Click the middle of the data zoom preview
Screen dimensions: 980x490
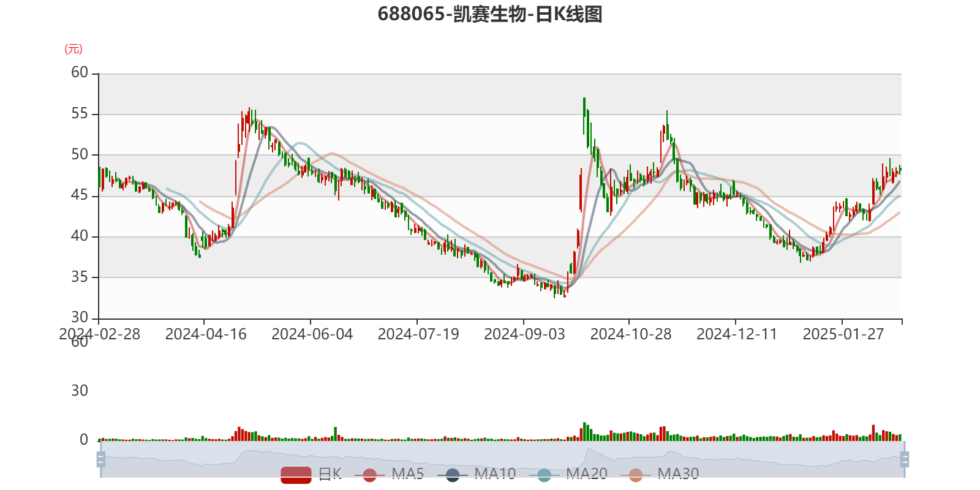[x=502, y=459]
